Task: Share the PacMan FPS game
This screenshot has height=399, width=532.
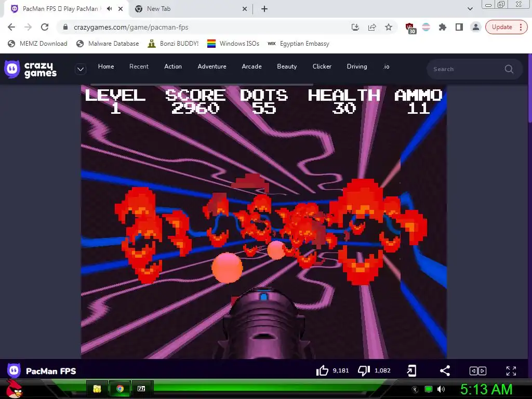Action: pos(445,370)
